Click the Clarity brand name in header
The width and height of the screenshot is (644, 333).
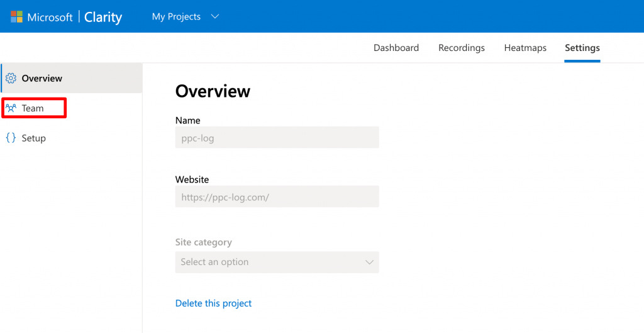point(103,17)
